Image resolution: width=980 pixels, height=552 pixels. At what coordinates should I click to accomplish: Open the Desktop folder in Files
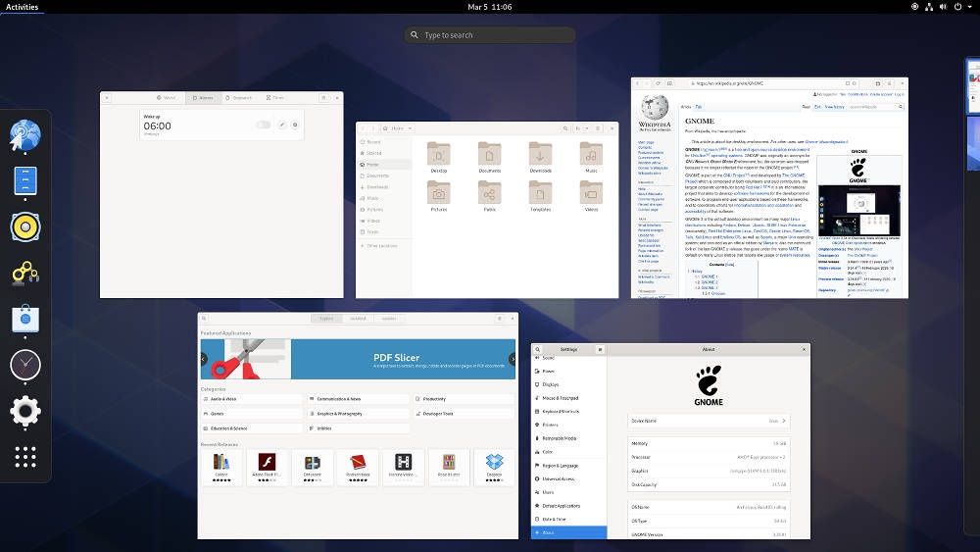tap(439, 157)
